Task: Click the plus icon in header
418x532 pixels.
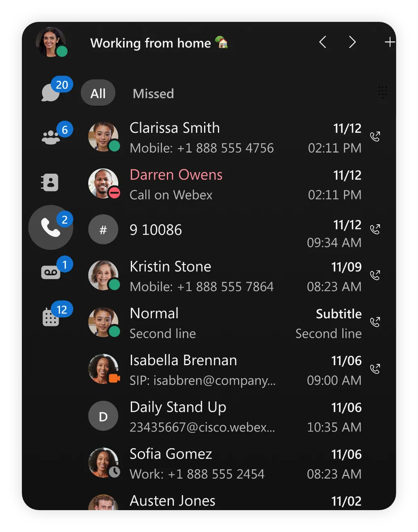Action: point(389,42)
